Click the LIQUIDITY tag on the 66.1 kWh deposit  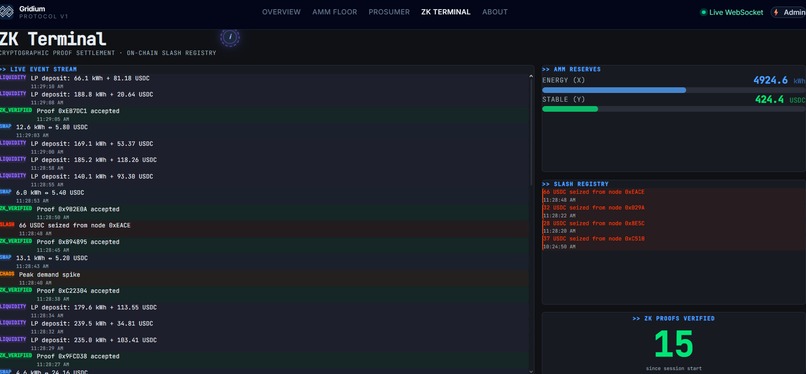[13, 78]
